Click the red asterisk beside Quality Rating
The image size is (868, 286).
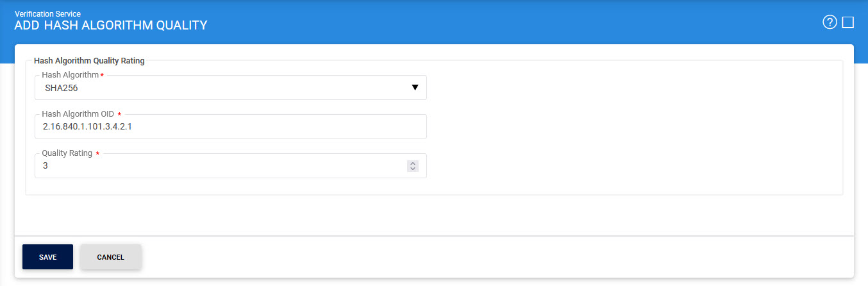coord(97,153)
